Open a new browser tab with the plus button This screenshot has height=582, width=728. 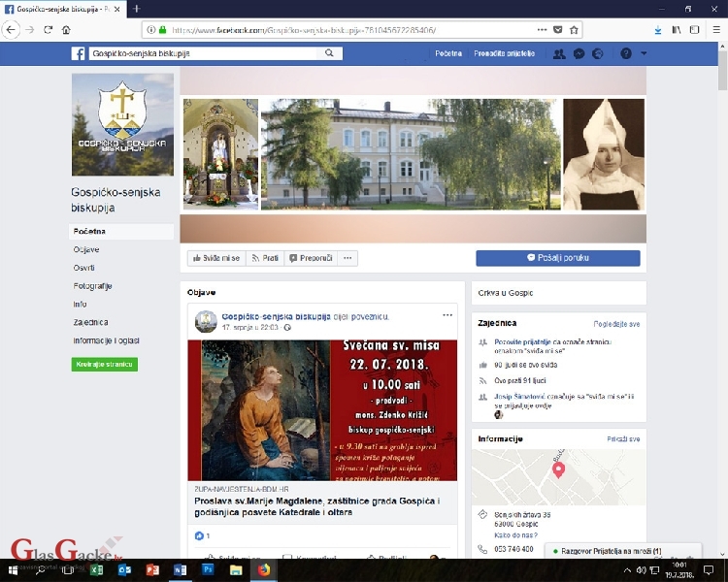137,9
